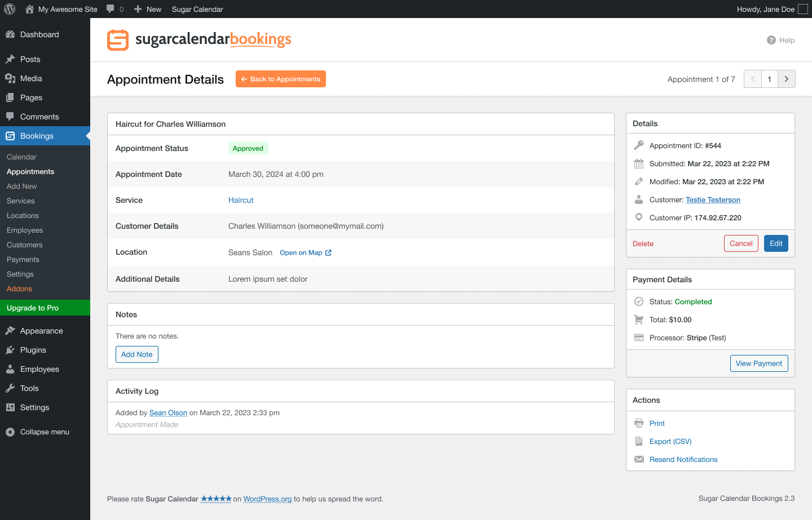
Task: Open the Haircut service link
Action: pyautogui.click(x=241, y=200)
